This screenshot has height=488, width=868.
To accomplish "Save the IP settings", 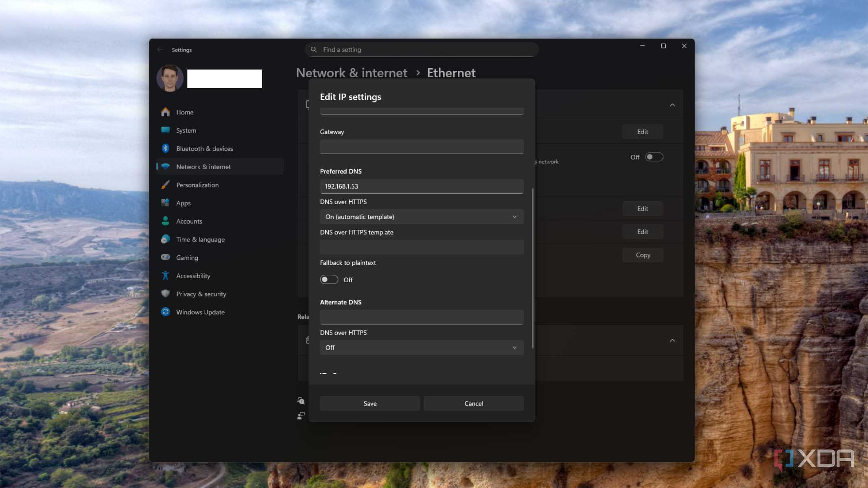I will click(370, 403).
